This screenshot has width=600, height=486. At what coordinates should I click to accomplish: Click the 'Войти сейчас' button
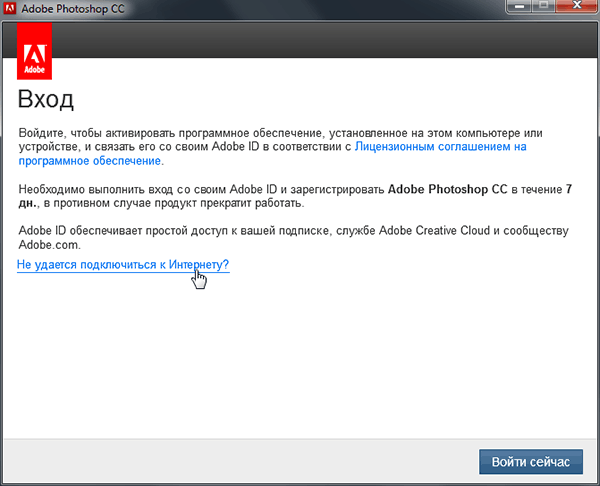[531, 462]
